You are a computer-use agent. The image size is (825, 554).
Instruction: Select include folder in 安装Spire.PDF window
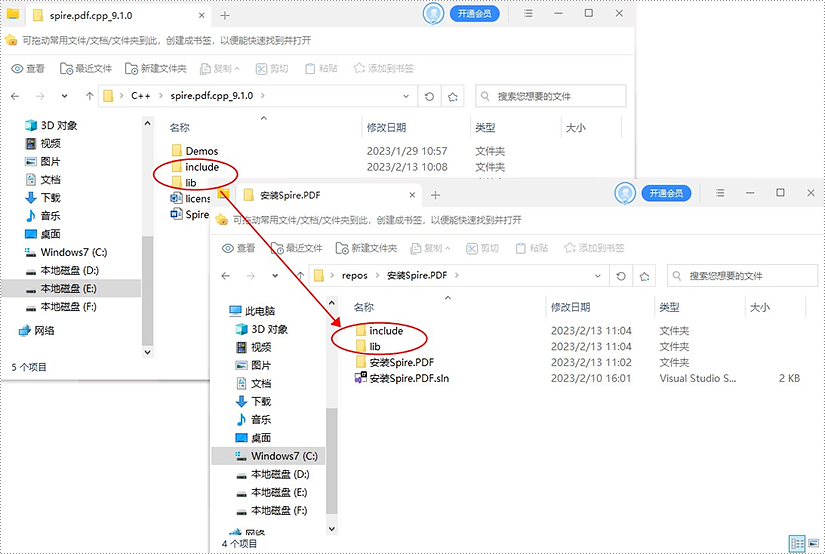(380, 330)
